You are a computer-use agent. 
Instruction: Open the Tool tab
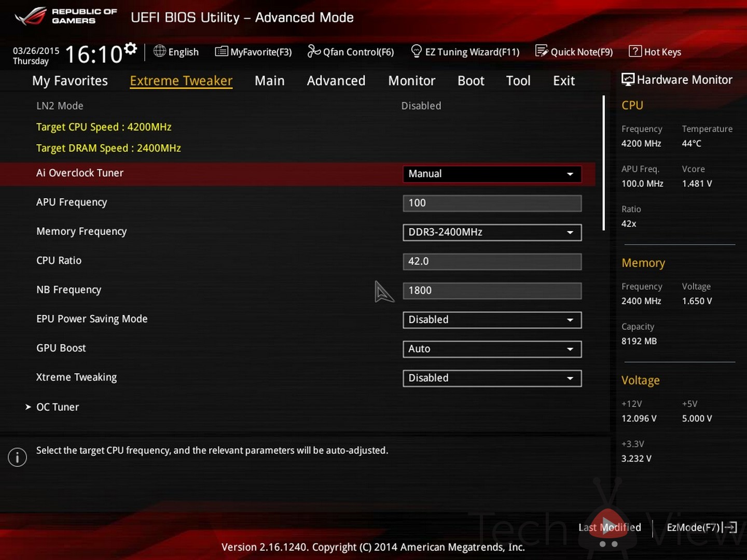click(518, 81)
